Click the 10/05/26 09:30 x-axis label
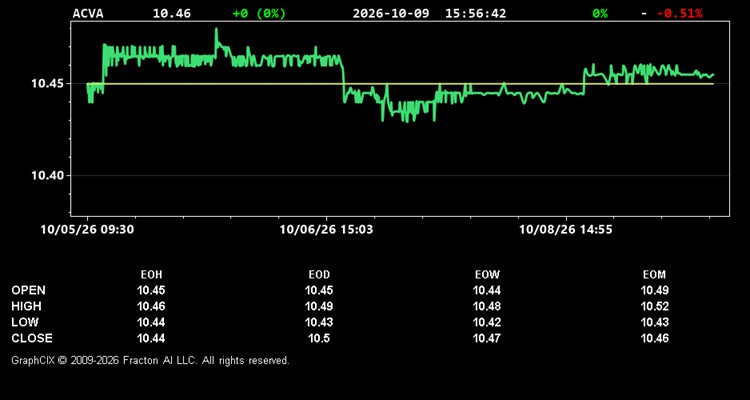Image resolution: width=750 pixels, height=400 pixels. (x=88, y=230)
